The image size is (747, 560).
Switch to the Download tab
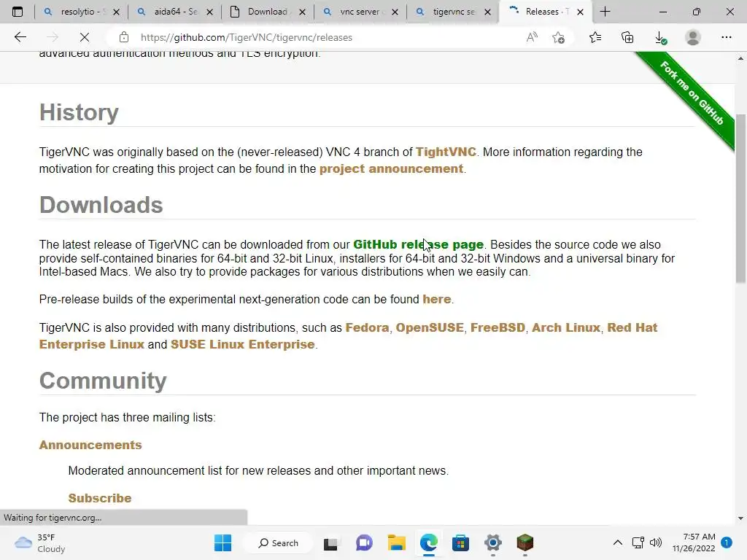(267, 12)
